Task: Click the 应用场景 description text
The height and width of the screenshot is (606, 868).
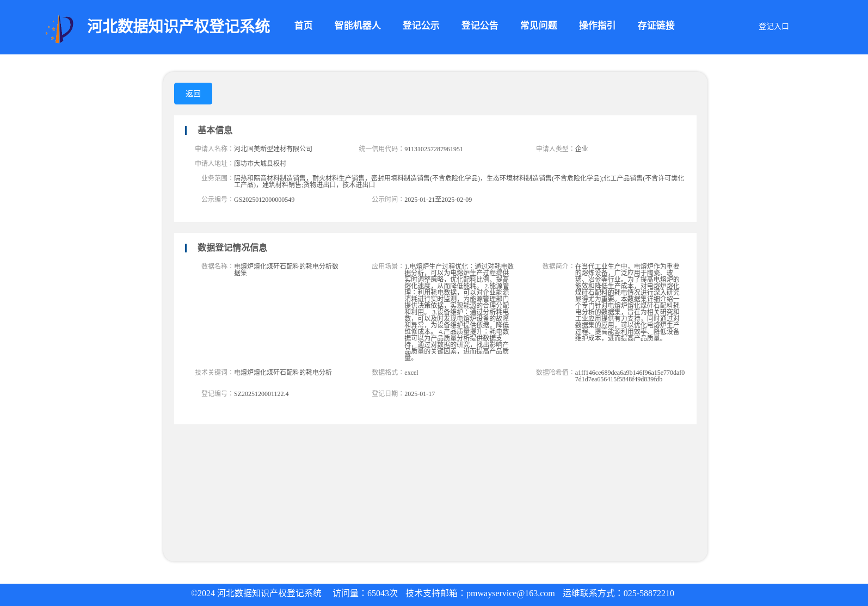Action: point(459,312)
